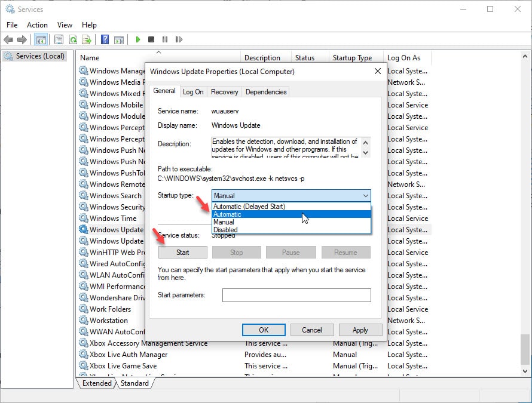532x403 pixels.
Task: Select the Services (Local) tree node
Action: tap(36, 56)
